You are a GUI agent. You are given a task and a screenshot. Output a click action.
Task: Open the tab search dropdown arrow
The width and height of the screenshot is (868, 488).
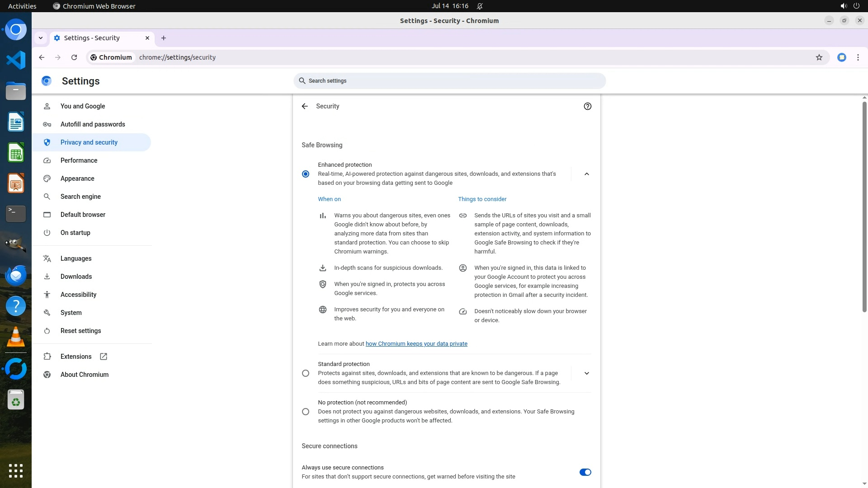point(41,38)
